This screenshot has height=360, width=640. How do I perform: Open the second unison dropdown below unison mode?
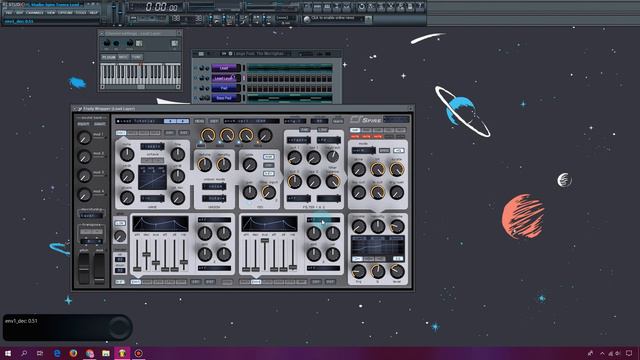click(214, 199)
